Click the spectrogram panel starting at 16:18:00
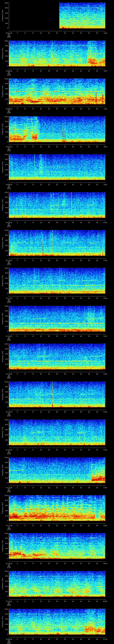 pyautogui.click(x=57, y=546)
